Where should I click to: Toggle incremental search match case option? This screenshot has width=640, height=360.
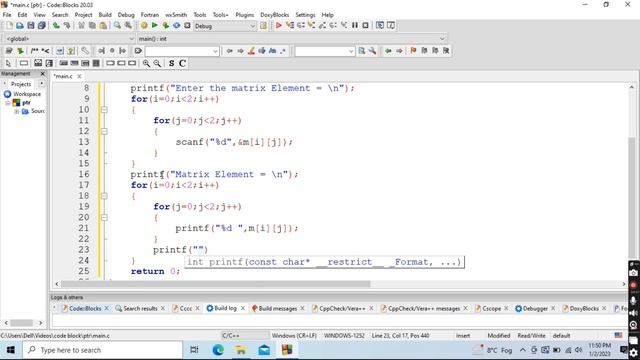272,51
